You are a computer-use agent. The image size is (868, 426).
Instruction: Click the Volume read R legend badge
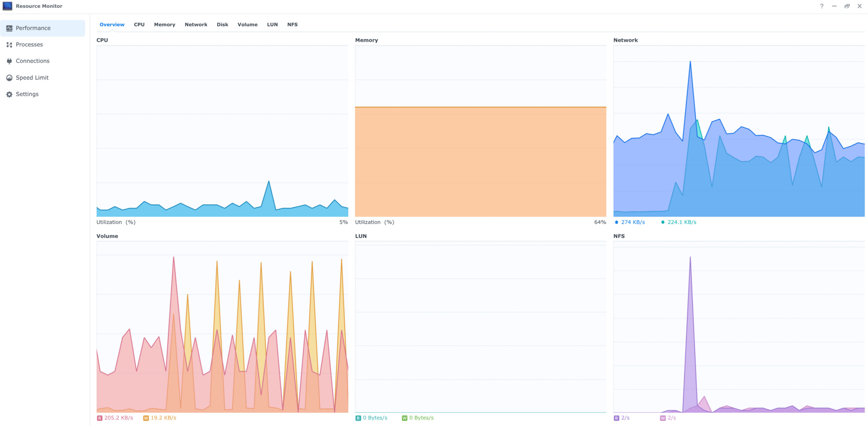click(99, 418)
